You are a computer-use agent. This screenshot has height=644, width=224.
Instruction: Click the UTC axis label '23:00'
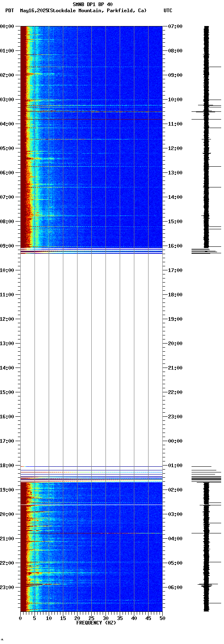(x=175, y=417)
